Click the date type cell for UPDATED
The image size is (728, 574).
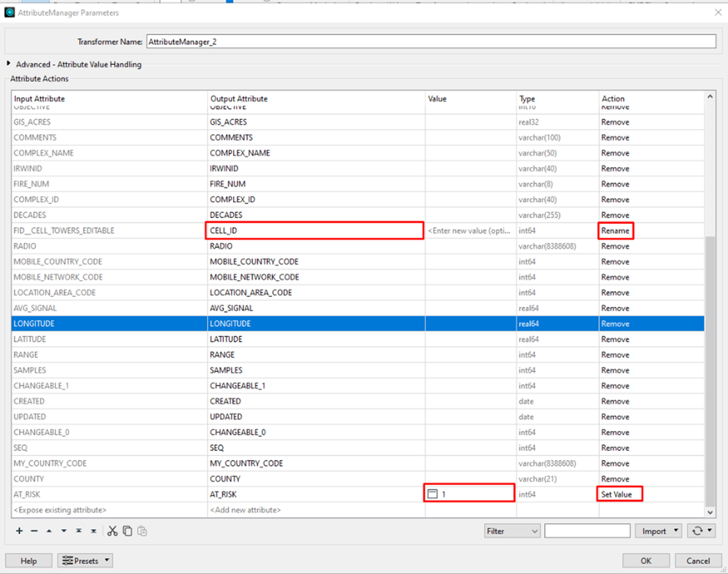[557, 417]
